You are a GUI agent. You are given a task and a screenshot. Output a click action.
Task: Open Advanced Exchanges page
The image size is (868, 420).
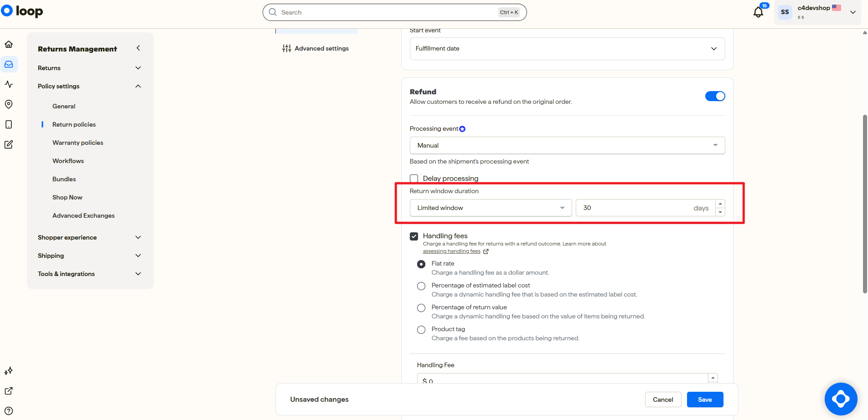point(83,215)
